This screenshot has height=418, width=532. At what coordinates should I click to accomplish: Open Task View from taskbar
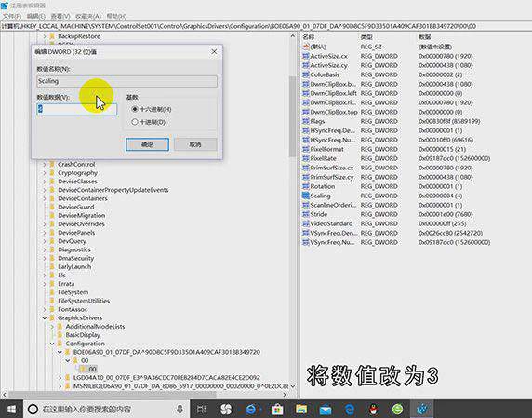click(201, 410)
